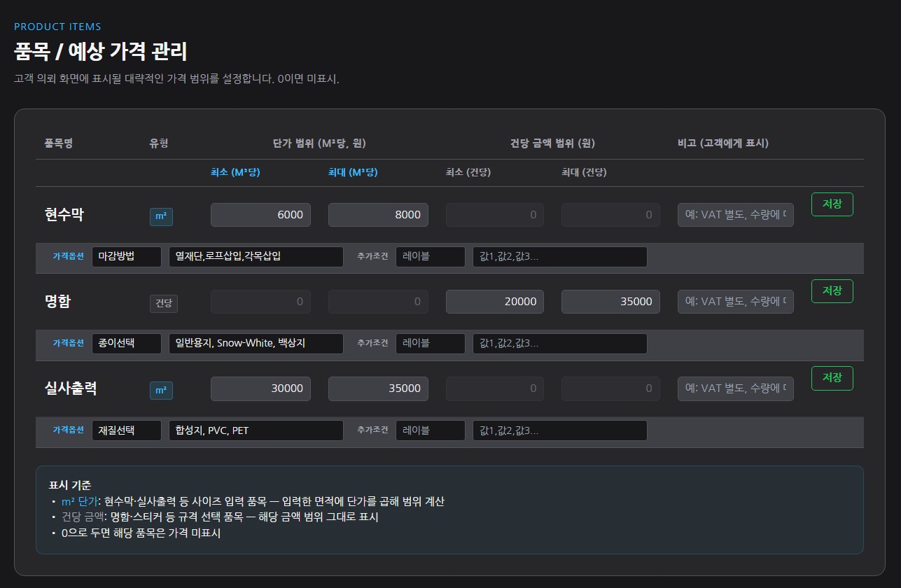Click the 건당 type badge beside 명함

pos(163,304)
